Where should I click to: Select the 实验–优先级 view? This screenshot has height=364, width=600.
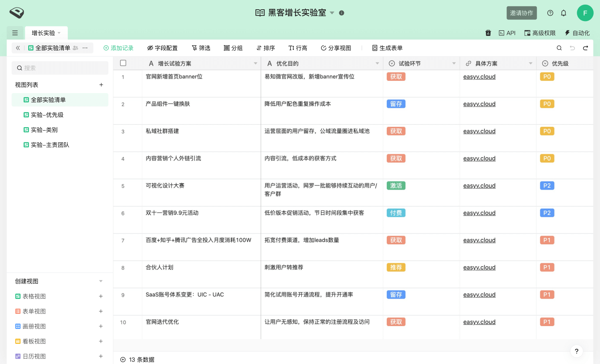pyautogui.click(x=47, y=115)
